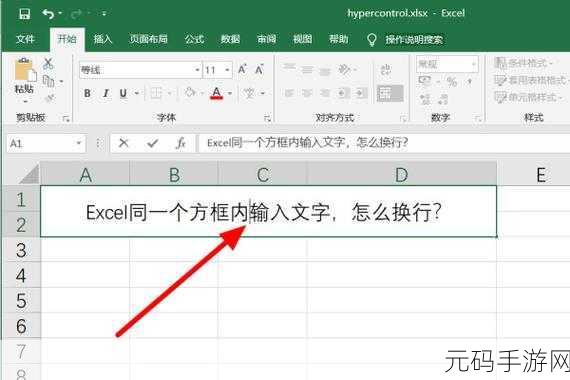Viewport: 570px width, 380px height.
Task: Click the Percent Style icon
Action: 452,81
